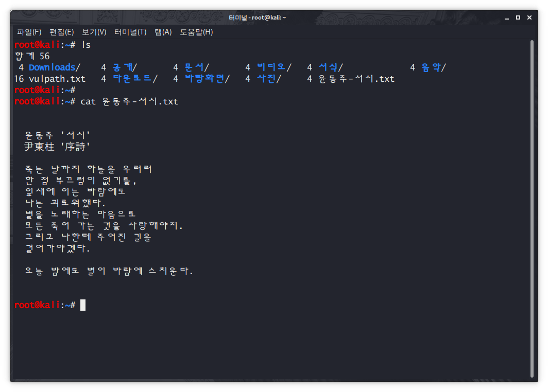Click 윤동주-서시.txt in ls output
This screenshot has width=548, height=392.
click(x=356, y=79)
